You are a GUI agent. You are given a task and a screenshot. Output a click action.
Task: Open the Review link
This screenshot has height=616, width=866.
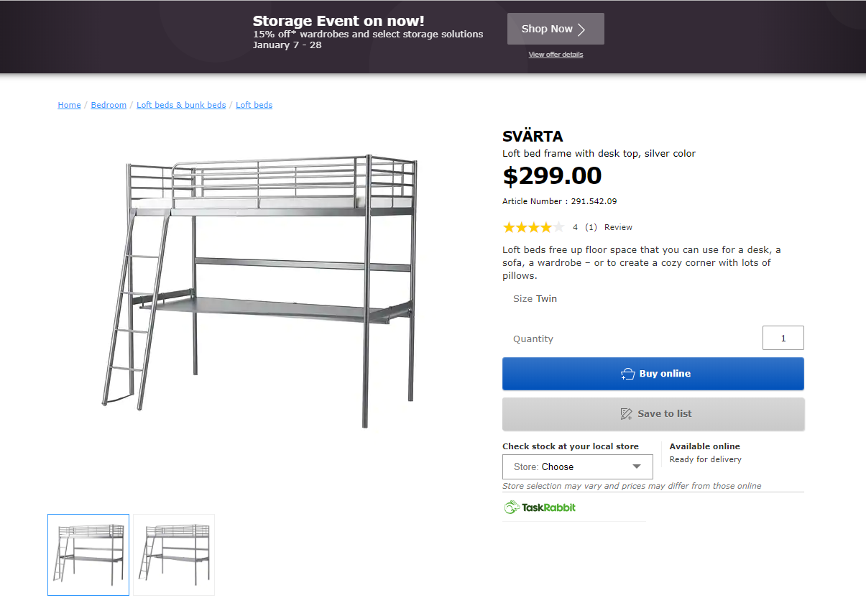tap(618, 227)
